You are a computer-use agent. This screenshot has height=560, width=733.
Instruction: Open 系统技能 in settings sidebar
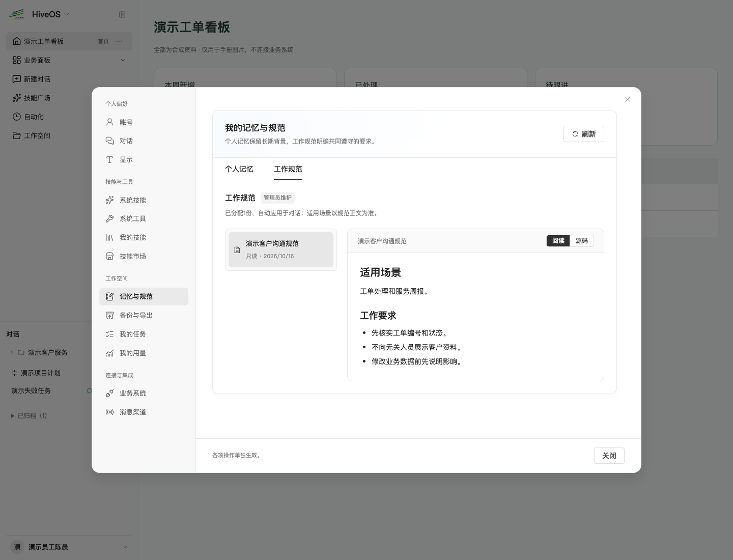pos(144,200)
